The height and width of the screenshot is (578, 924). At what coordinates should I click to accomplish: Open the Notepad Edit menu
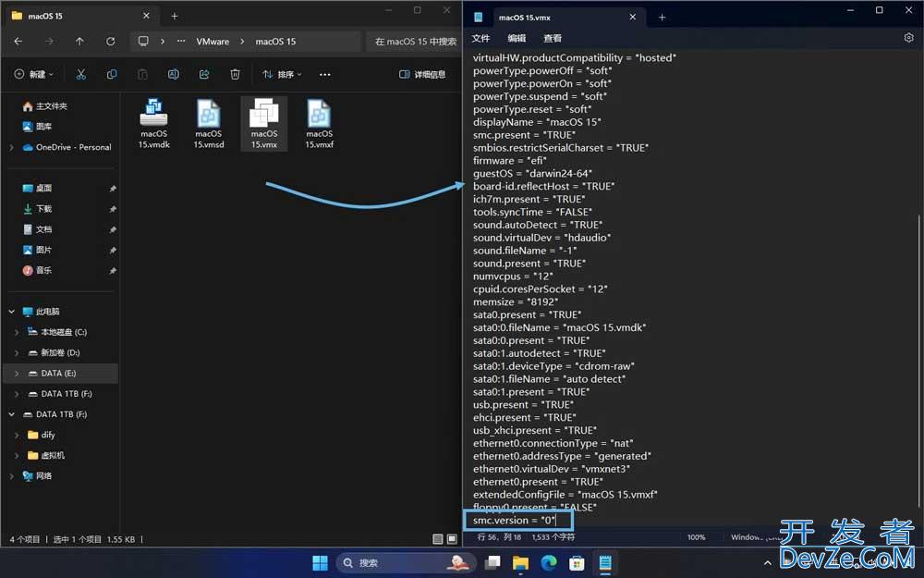click(x=517, y=38)
